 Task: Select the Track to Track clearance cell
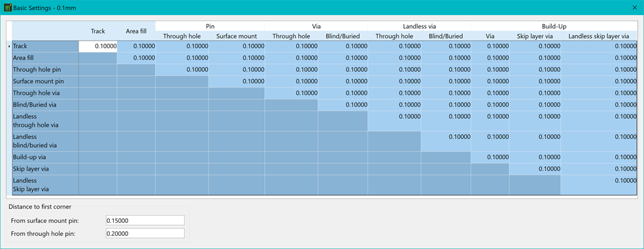[x=98, y=46]
